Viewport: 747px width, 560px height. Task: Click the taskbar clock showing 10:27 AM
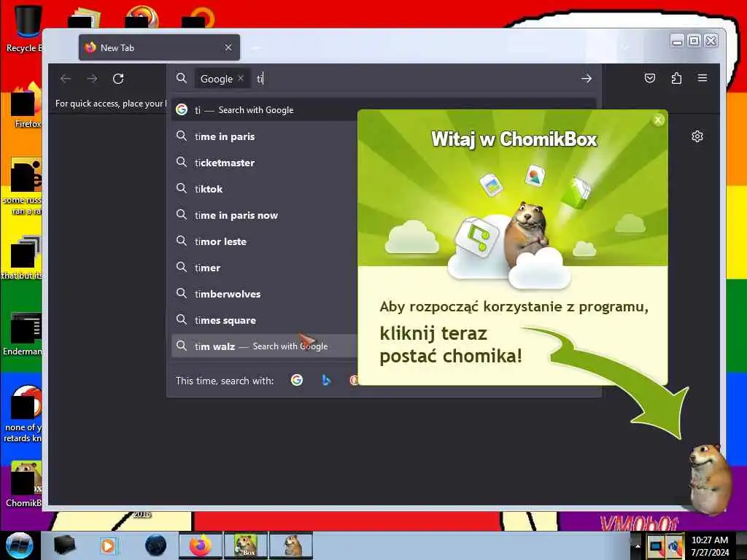[x=710, y=546]
